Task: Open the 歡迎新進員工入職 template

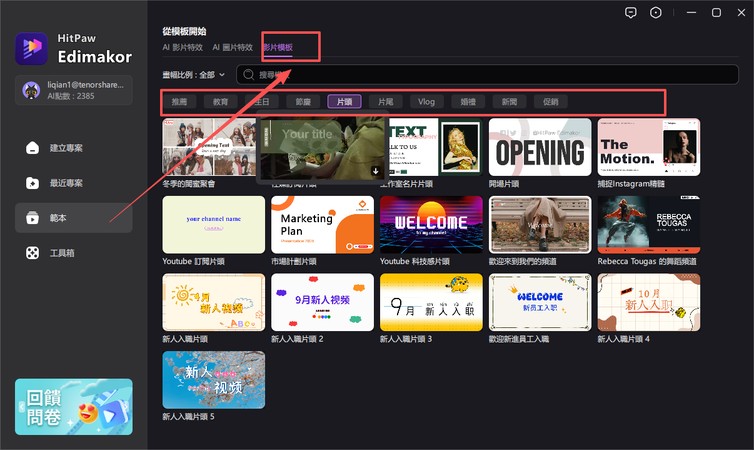Action: 540,302
